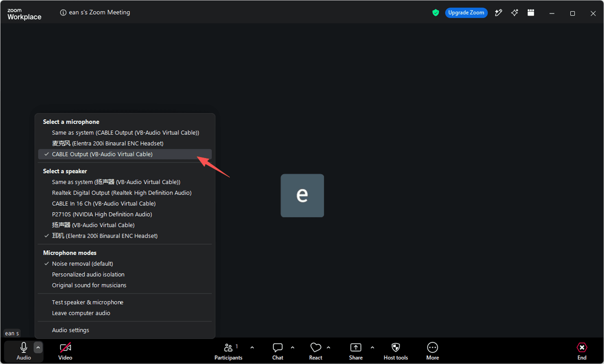Select CABLE In 16 Ch speaker
604x364 pixels.
click(125, 204)
